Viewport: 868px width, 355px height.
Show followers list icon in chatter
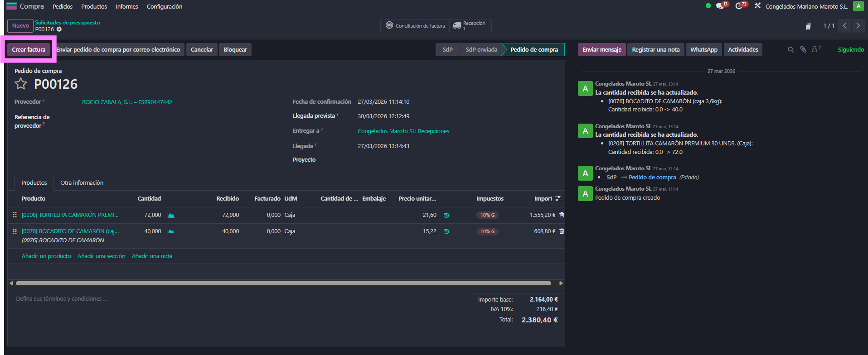pos(815,49)
